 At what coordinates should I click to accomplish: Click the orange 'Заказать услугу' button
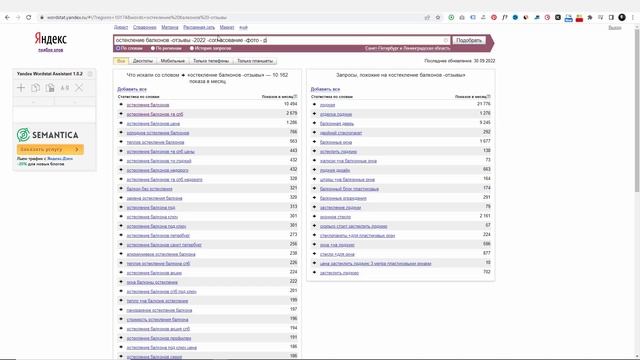click(50, 149)
